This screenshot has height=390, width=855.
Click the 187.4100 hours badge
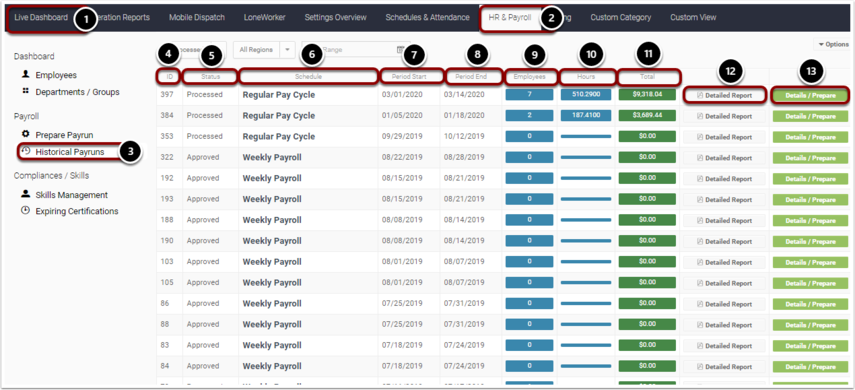586,115
